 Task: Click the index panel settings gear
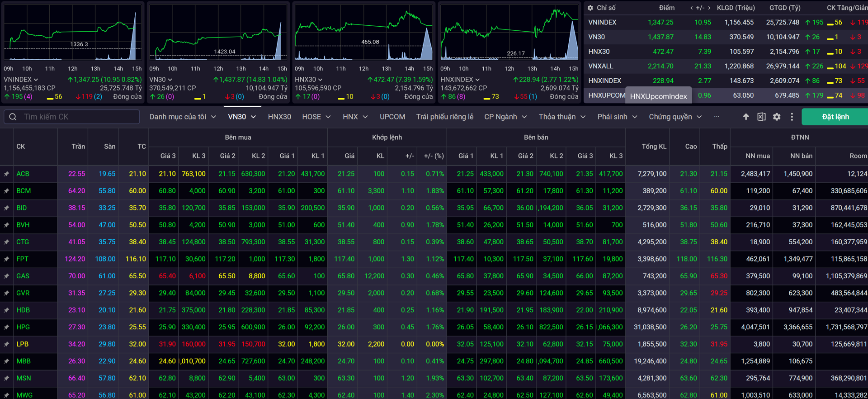pos(590,8)
